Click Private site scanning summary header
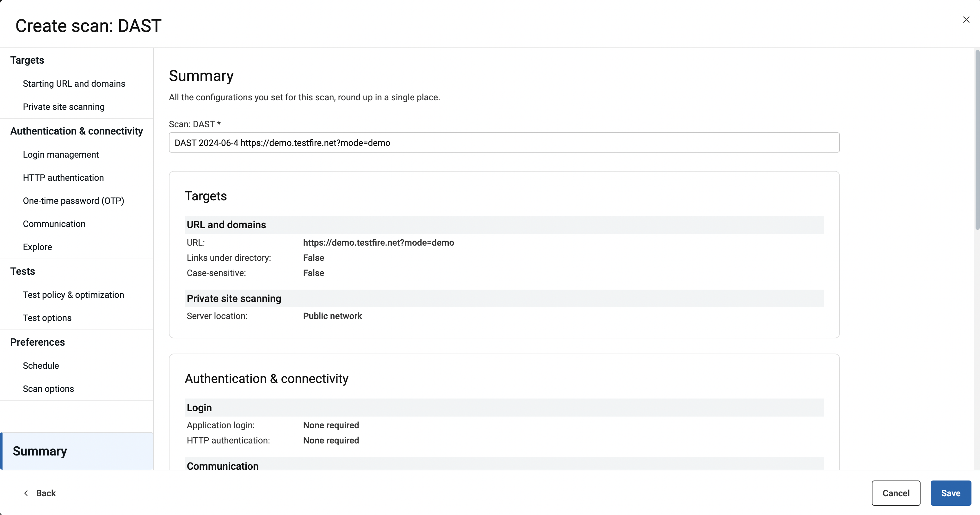980x515 pixels. [x=504, y=298]
